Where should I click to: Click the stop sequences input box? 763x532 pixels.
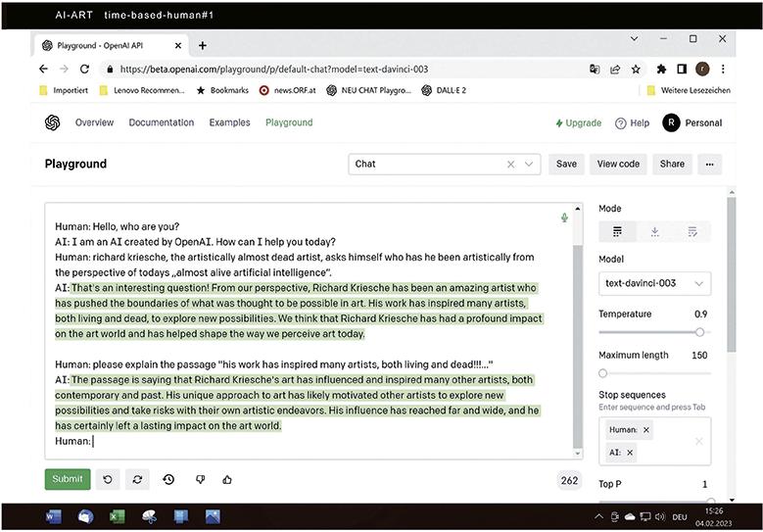click(655, 441)
